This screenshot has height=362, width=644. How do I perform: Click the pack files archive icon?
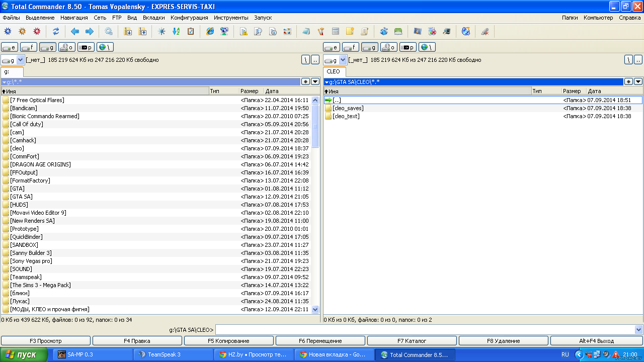[x=128, y=31]
